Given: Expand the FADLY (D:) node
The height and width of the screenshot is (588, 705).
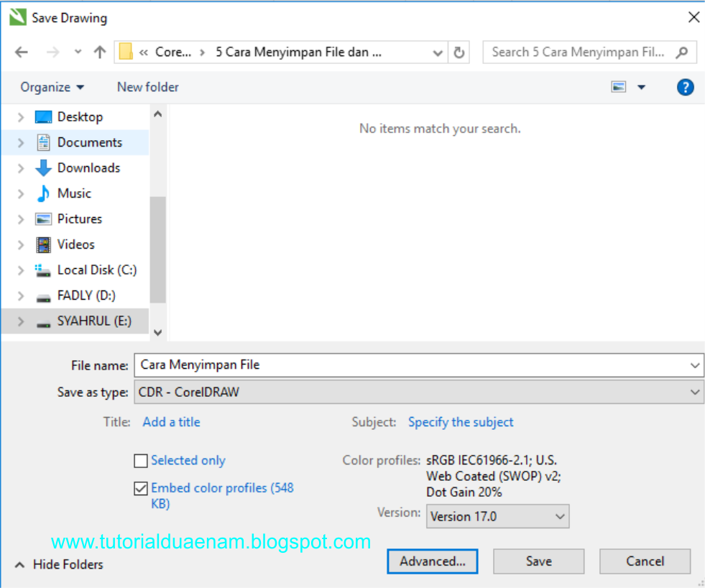Looking at the screenshot, I should coord(21,296).
